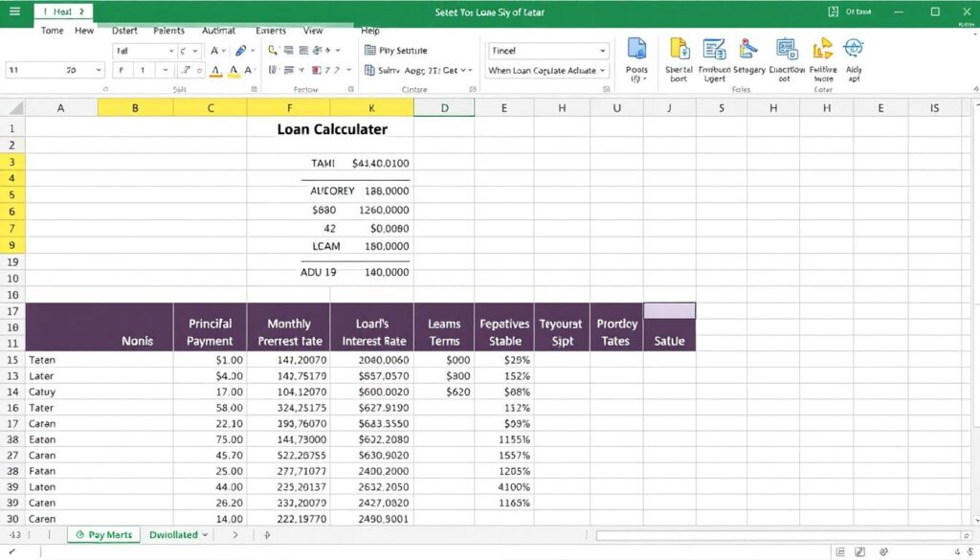
Task: Click the horizontal scrollbar at bottom
Action: [x=778, y=536]
